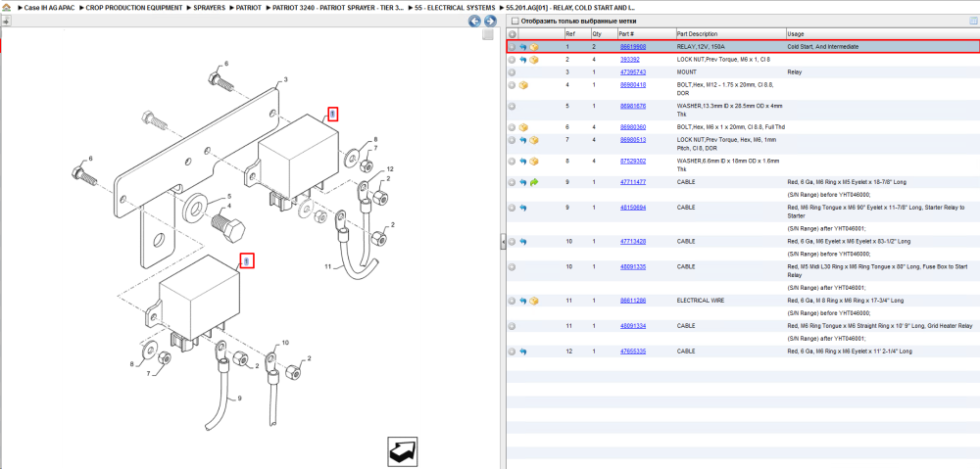Open '55.201.AG[01] - RELAY, COLD START' breadcrumb

click(x=570, y=8)
